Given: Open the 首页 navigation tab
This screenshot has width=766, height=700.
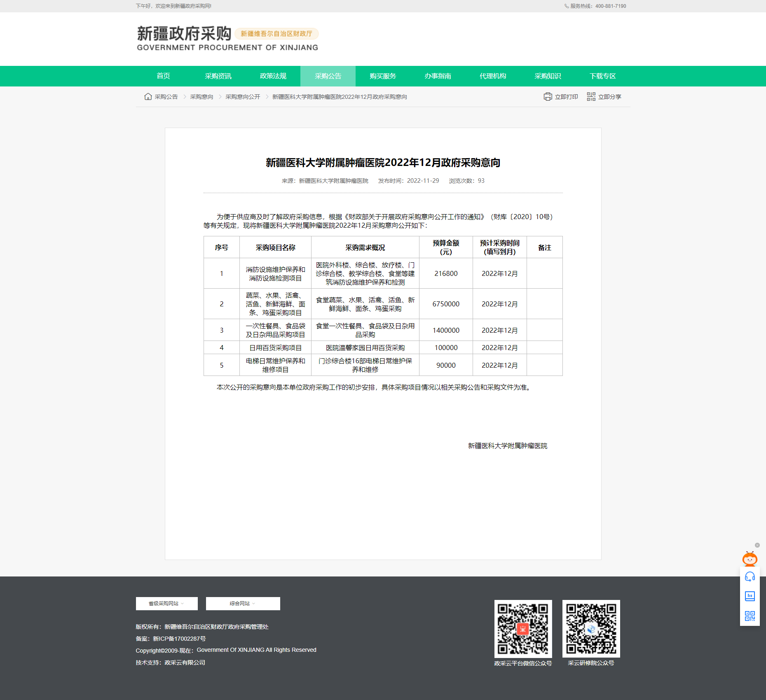Looking at the screenshot, I should (163, 76).
